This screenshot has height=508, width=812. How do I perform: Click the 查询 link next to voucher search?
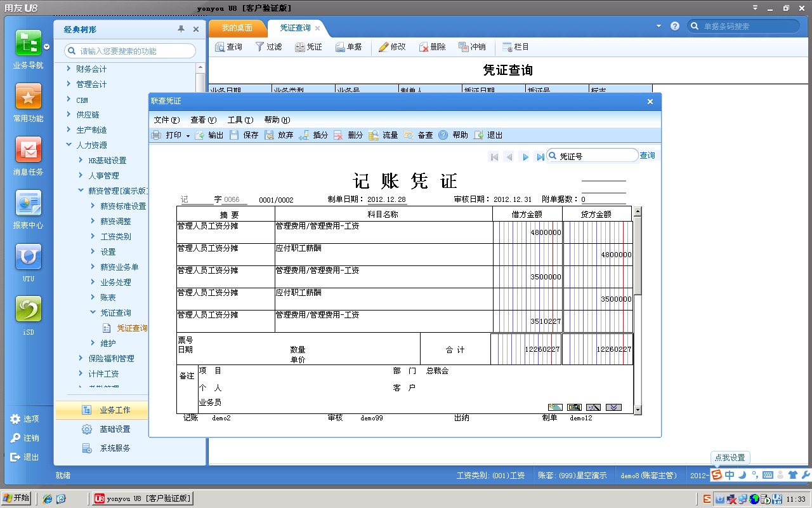647,156
